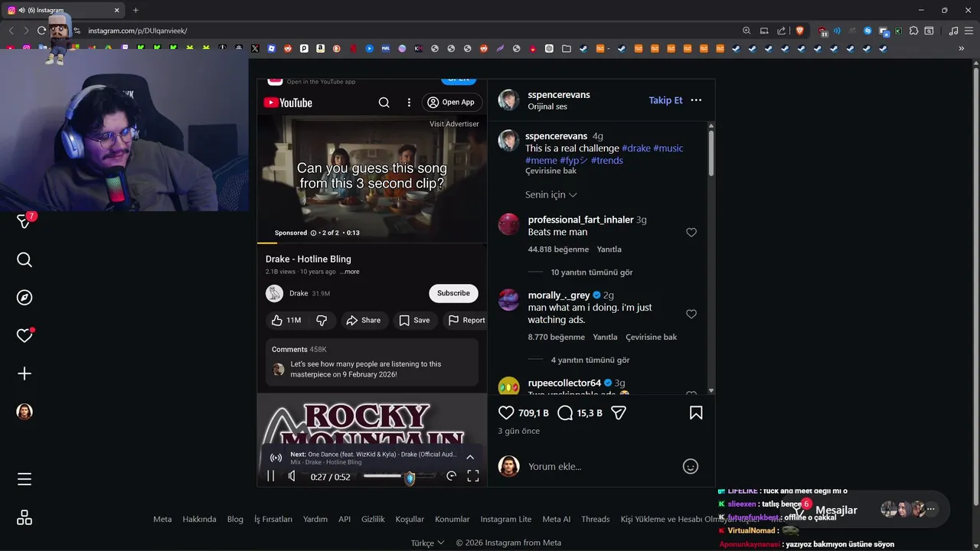Open 'Threads' footer link
Screen dimensions: 980x551
[x=596, y=519]
